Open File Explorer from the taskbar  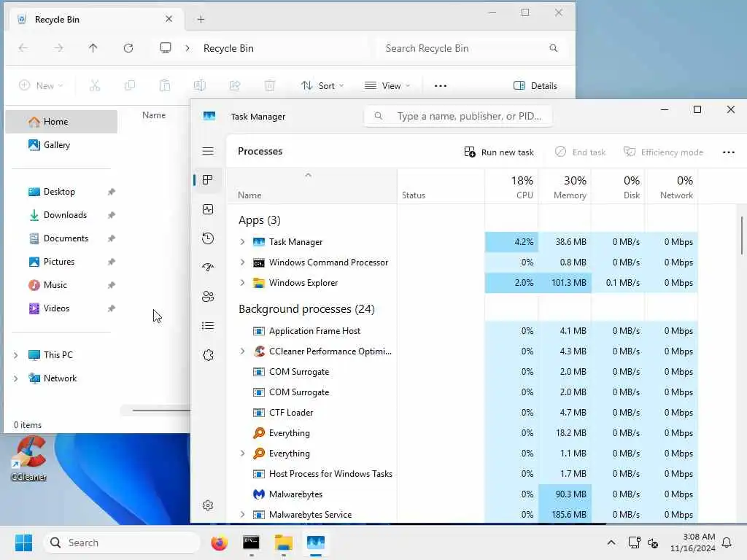(x=284, y=542)
